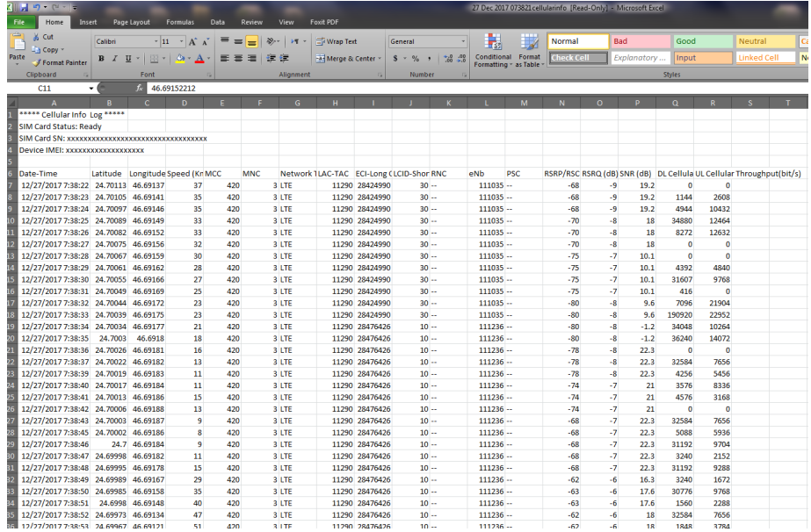The height and width of the screenshot is (532, 811).
Task: Apply yellow fill color bucket
Action: pos(180,59)
